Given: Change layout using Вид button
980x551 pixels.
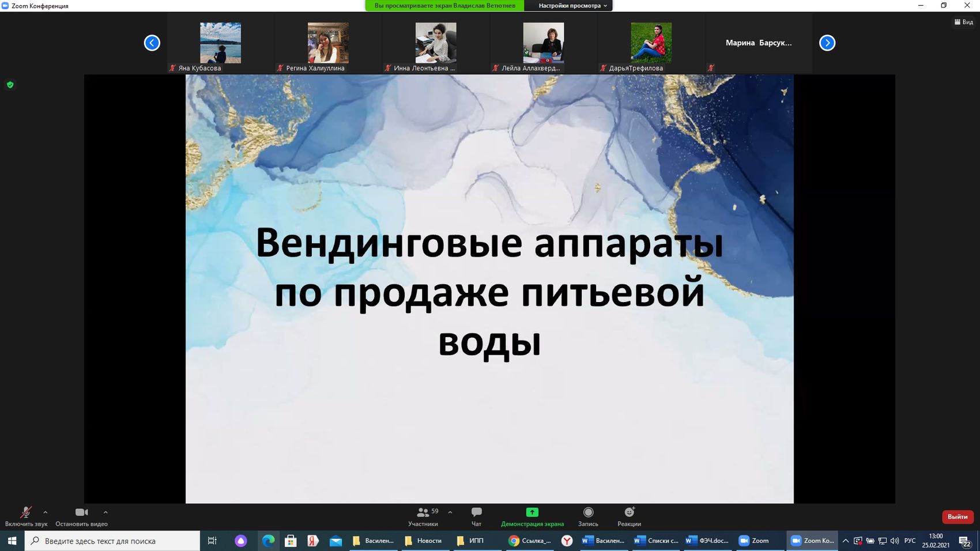Looking at the screenshot, I should click(964, 22).
